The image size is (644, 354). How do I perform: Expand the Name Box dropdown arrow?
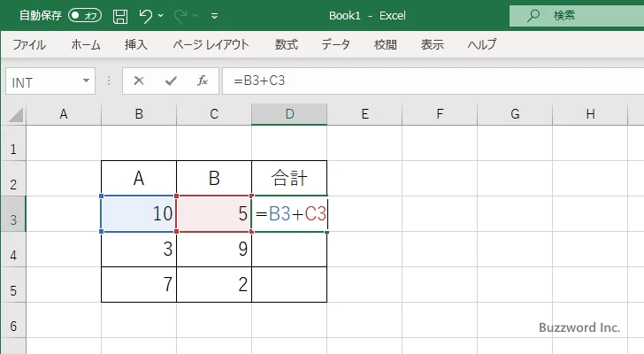86,81
